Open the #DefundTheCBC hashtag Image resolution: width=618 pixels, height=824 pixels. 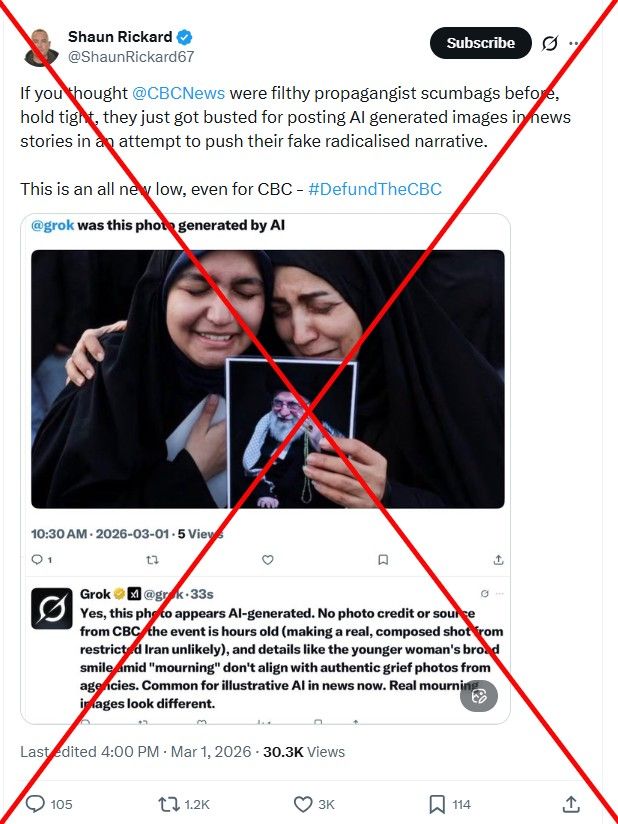375,189
